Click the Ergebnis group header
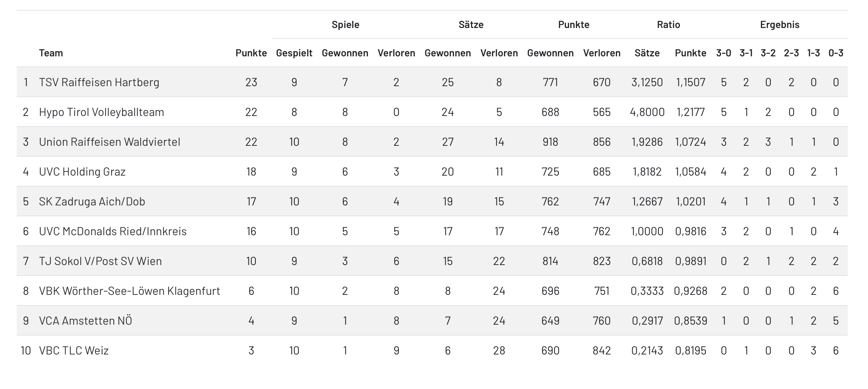Viewport: 868px width, 389px height. click(x=780, y=25)
